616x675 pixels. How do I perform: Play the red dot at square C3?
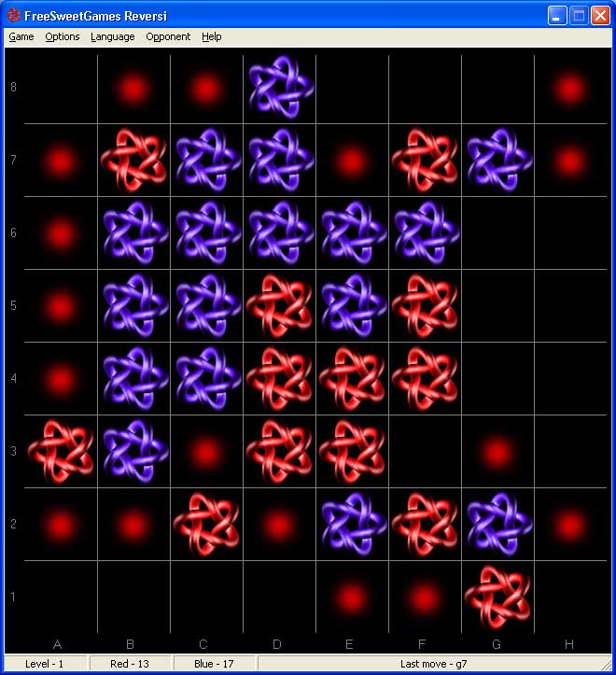pyautogui.click(x=205, y=453)
